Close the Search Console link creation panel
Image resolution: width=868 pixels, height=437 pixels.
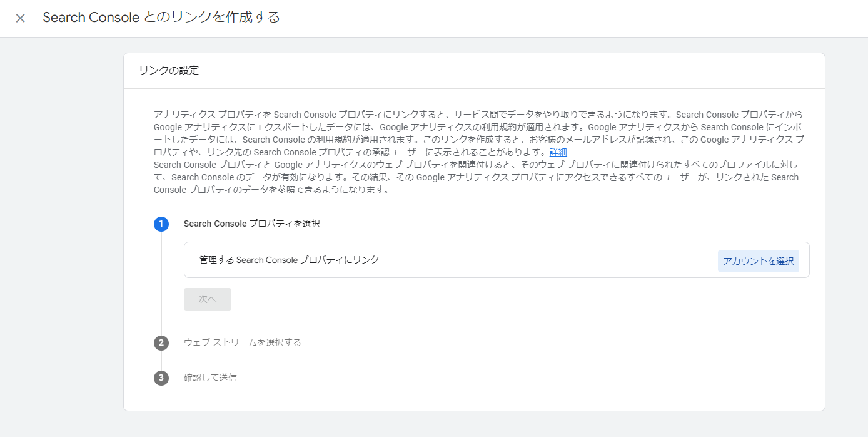tap(20, 18)
